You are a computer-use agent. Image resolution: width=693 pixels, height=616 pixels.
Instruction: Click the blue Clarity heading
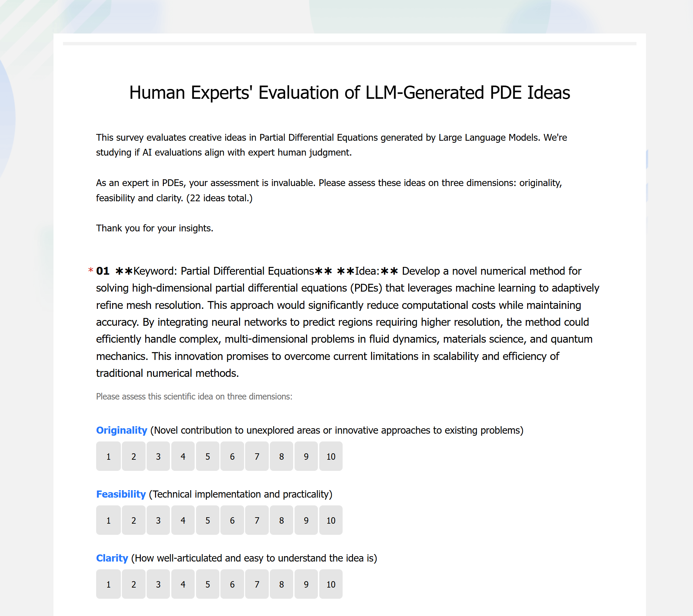coord(112,558)
